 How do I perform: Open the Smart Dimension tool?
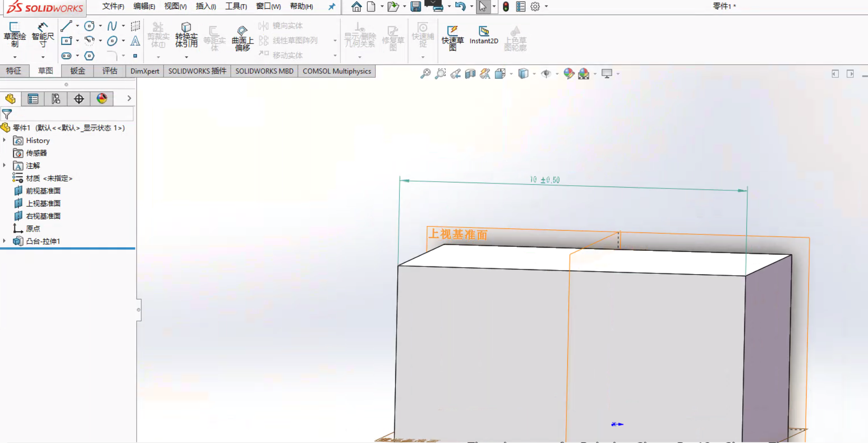click(42, 37)
